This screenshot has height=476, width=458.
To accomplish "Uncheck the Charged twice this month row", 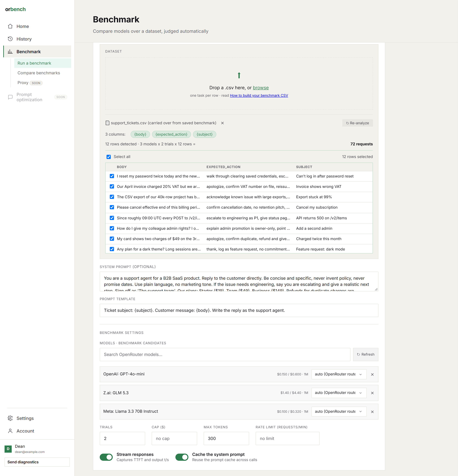I will 112,239.
